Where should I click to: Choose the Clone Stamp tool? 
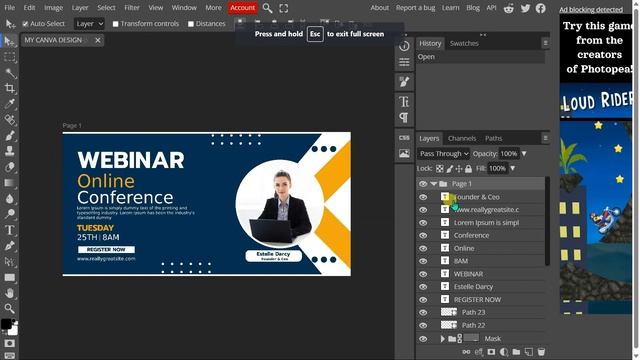9,151
